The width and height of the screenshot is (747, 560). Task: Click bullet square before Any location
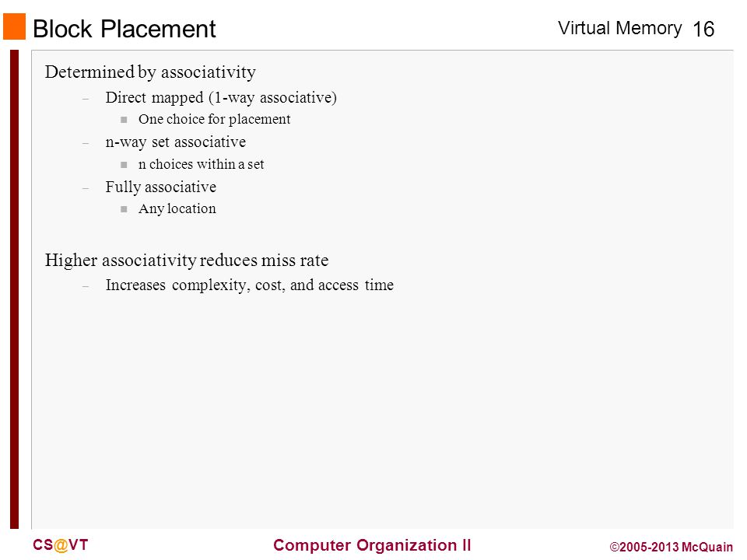[x=124, y=209]
